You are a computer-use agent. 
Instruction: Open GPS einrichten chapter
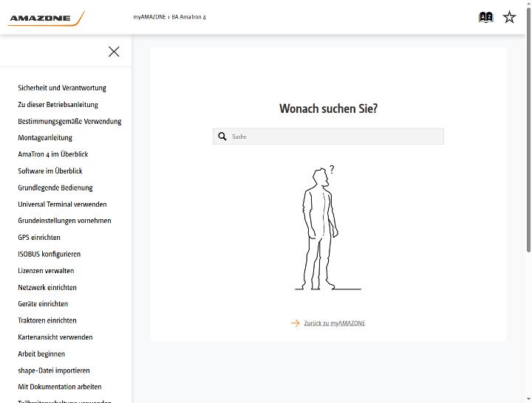pyautogui.click(x=39, y=237)
